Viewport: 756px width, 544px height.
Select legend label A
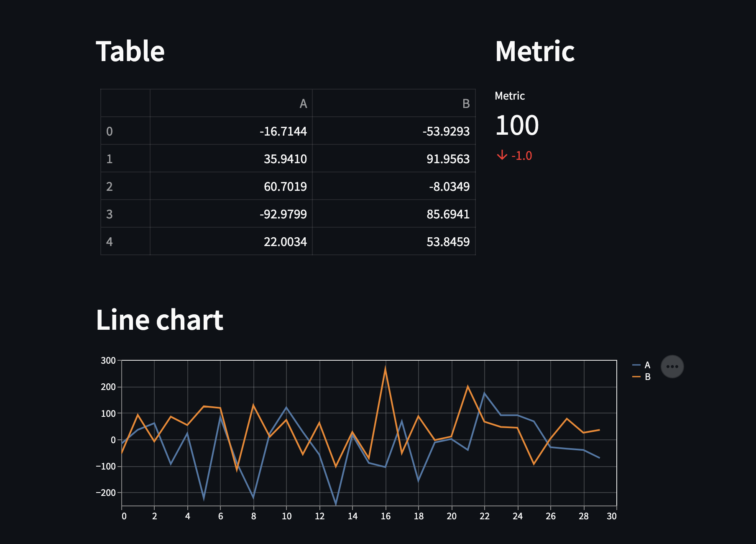tap(647, 365)
